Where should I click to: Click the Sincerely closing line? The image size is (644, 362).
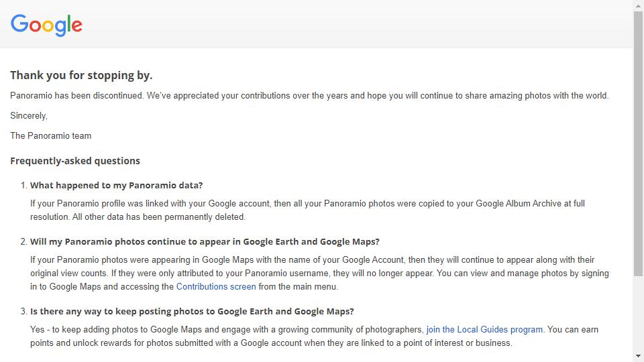click(x=29, y=116)
